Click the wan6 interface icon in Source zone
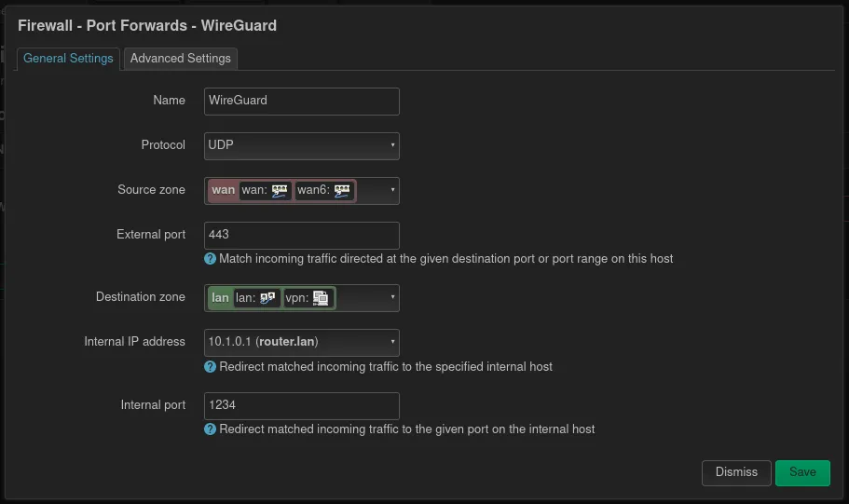Viewport: 849px width, 504px height. click(342, 191)
